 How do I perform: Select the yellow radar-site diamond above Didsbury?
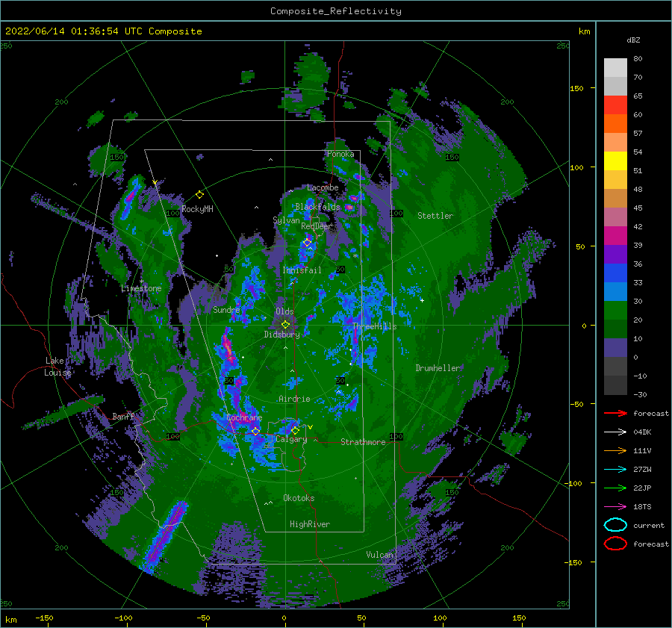click(285, 325)
